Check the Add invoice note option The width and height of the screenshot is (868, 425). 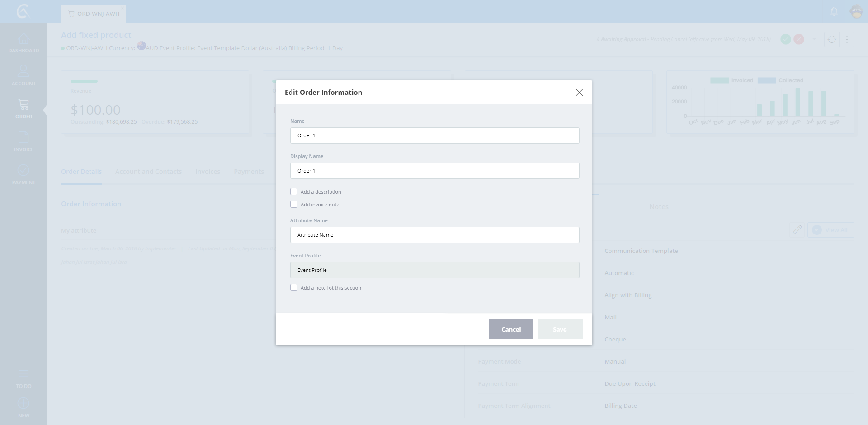[x=294, y=205]
